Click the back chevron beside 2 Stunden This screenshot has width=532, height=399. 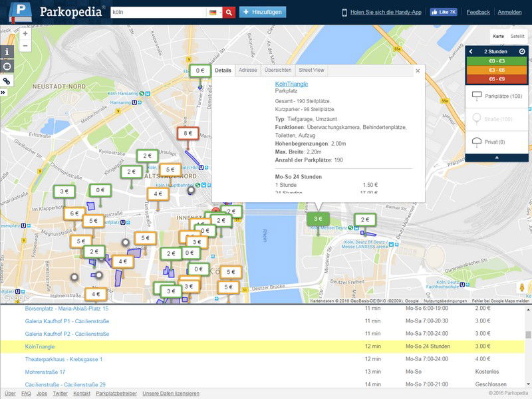click(x=471, y=52)
